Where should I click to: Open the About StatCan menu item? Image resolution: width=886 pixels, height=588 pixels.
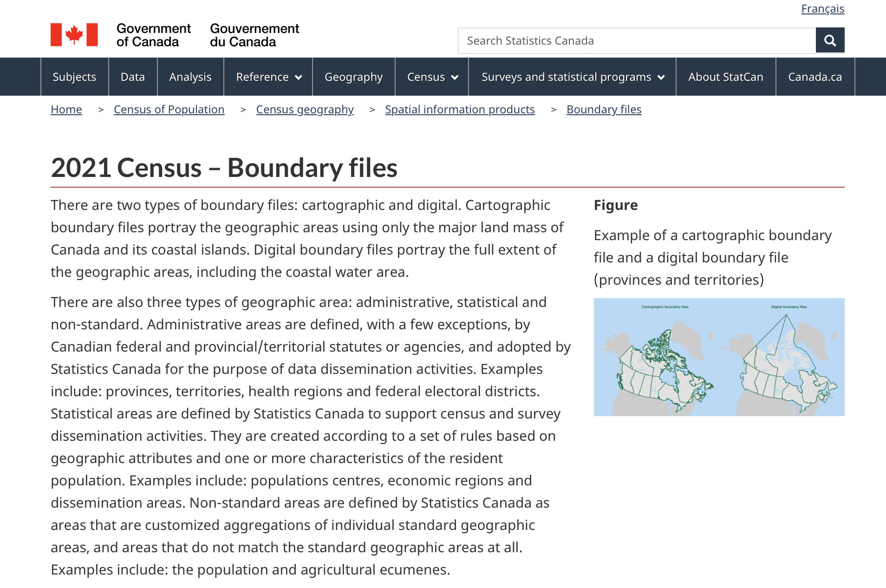(726, 77)
